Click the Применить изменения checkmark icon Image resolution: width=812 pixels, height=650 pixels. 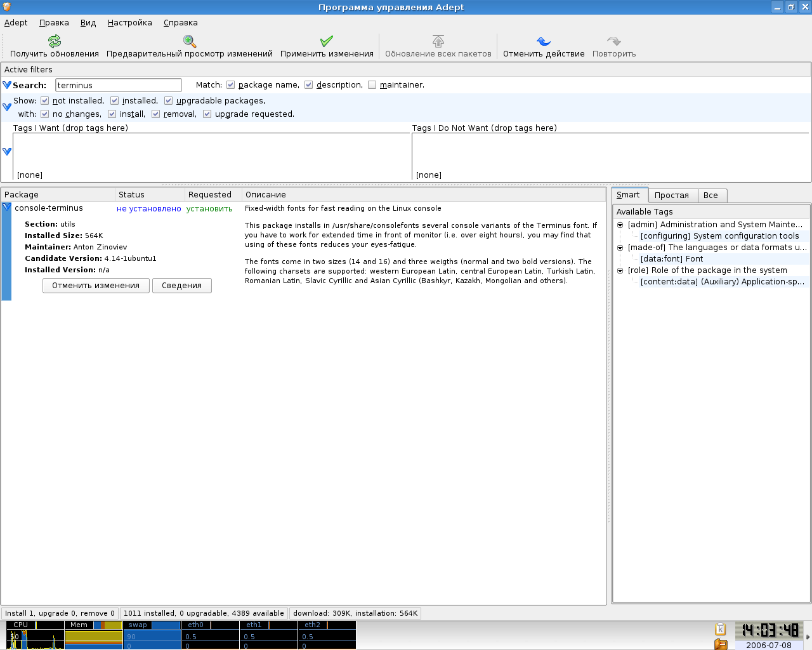[x=327, y=42]
